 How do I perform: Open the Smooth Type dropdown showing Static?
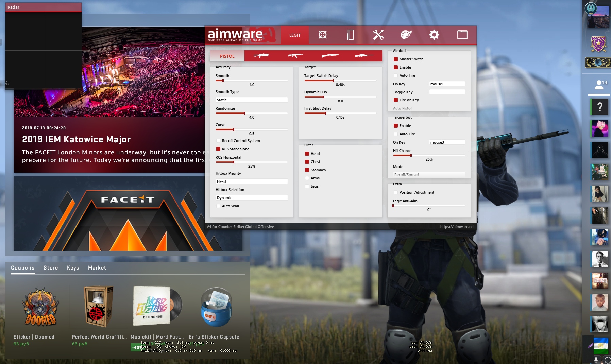click(x=252, y=100)
